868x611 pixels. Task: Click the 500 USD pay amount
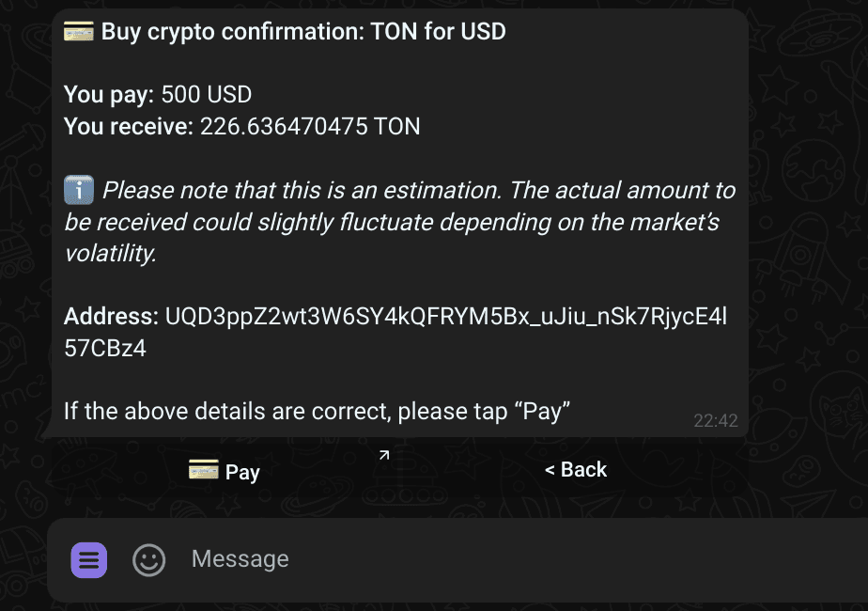[207, 95]
